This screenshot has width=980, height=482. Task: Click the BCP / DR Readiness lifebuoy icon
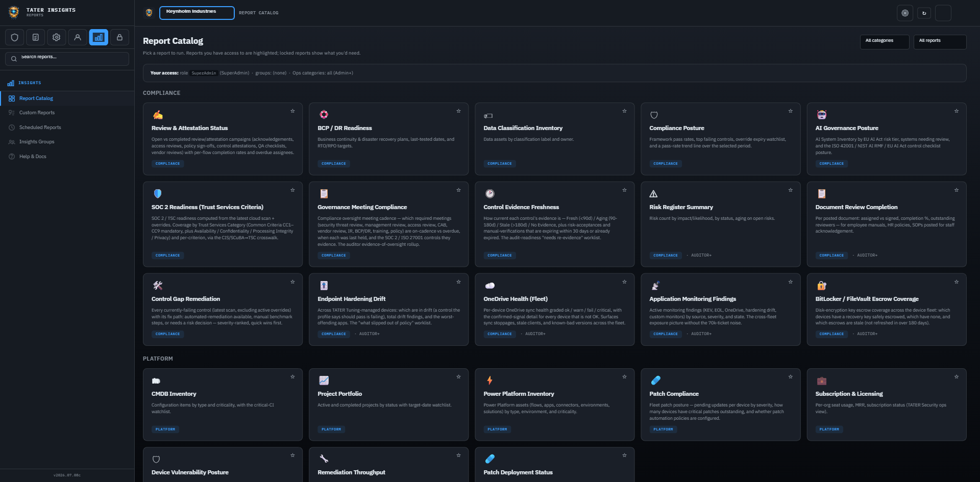pyautogui.click(x=324, y=115)
